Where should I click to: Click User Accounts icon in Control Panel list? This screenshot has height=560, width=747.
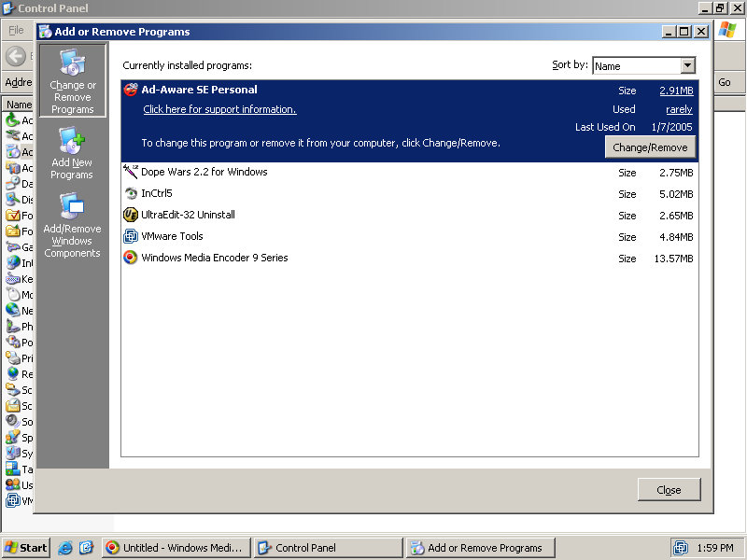pos(13,485)
